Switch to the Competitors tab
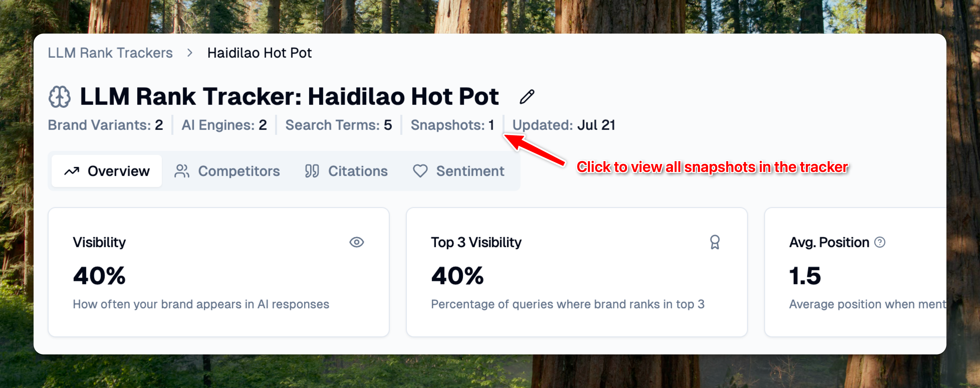The height and width of the screenshot is (388, 980). [227, 171]
